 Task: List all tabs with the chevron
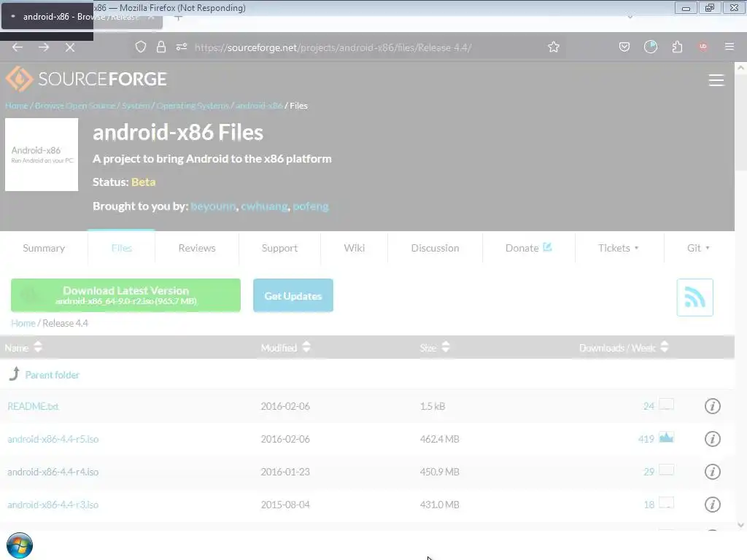[x=630, y=17]
